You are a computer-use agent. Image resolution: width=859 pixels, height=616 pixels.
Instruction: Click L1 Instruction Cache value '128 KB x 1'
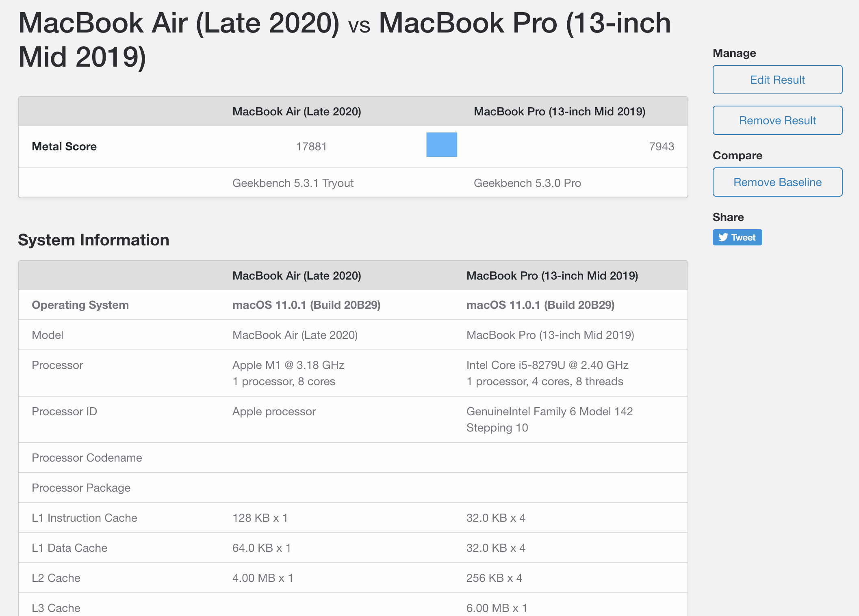(260, 518)
